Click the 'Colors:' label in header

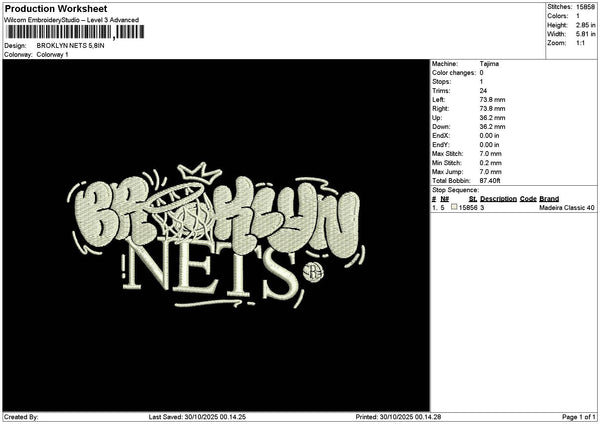point(558,16)
